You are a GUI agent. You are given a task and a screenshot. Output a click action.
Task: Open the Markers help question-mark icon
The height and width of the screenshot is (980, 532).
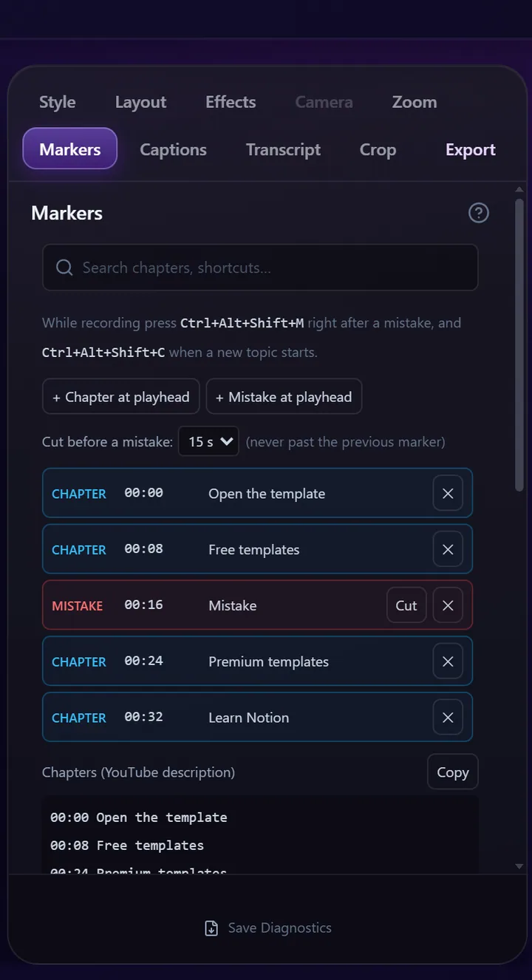pos(479,213)
